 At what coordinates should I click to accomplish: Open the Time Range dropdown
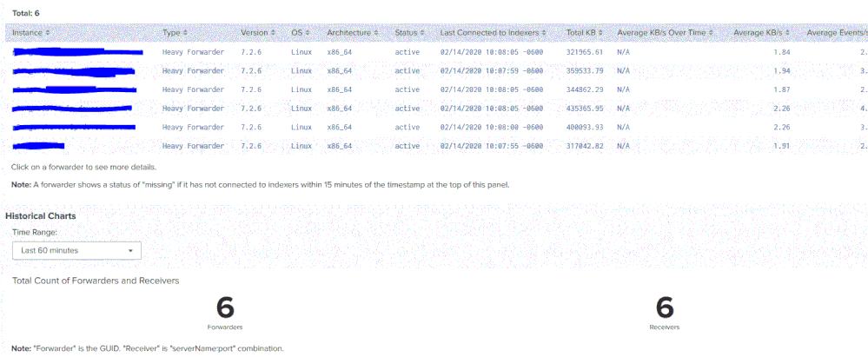(76, 250)
